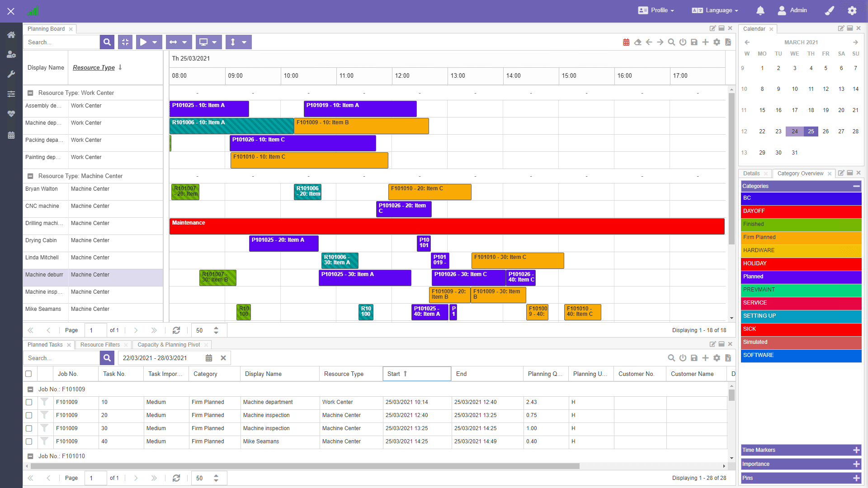
Task: Navigate to the last page of planned tasks
Action: [x=154, y=478]
